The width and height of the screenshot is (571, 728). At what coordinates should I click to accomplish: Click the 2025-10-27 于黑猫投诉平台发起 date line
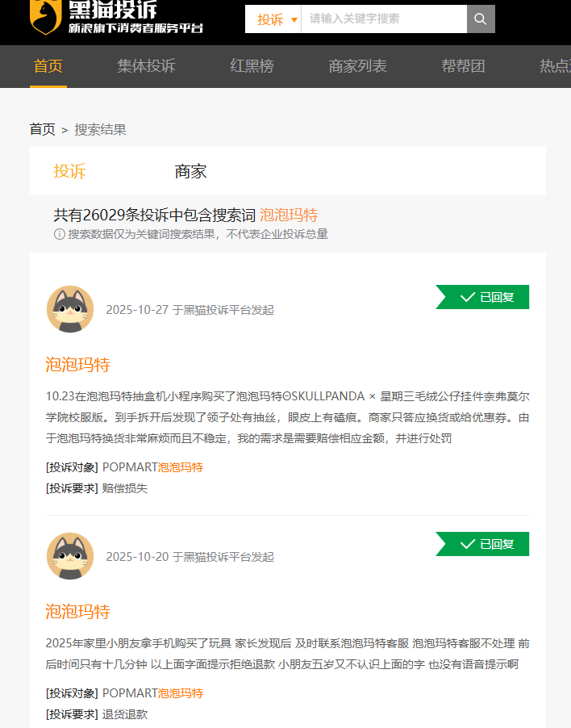click(190, 310)
